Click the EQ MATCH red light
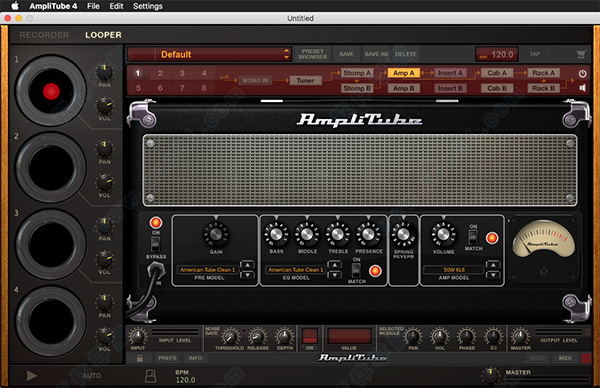Screen dimensions: 600x388 [x=375, y=271]
